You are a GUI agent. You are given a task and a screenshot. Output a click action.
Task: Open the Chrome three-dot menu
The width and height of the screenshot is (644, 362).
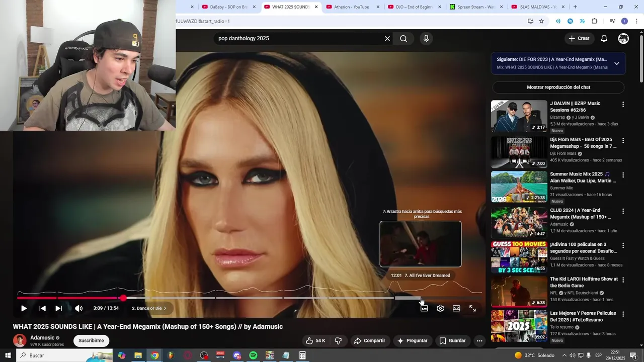637,21
